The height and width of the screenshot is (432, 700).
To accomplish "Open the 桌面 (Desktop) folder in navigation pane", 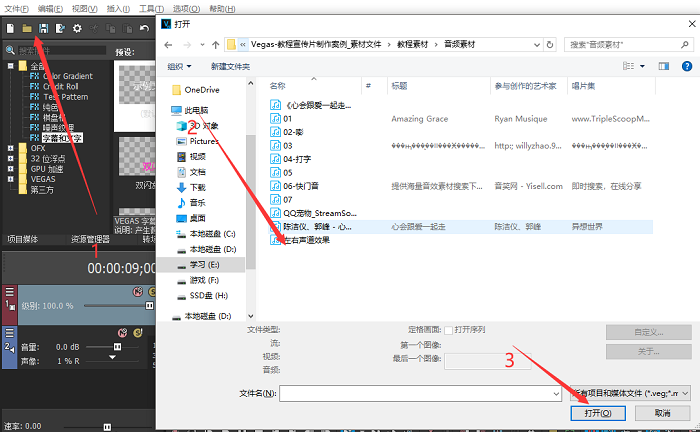I will (191, 218).
